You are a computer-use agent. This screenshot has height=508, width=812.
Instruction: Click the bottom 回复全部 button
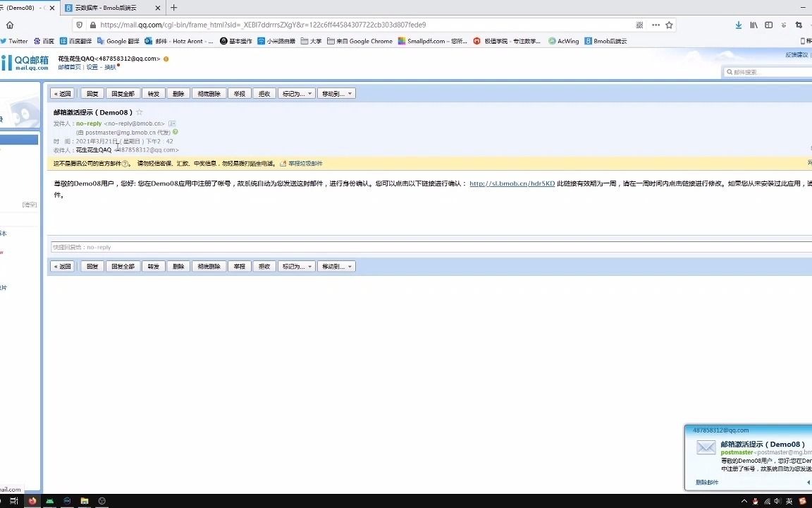pyautogui.click(x=123, y=267)
